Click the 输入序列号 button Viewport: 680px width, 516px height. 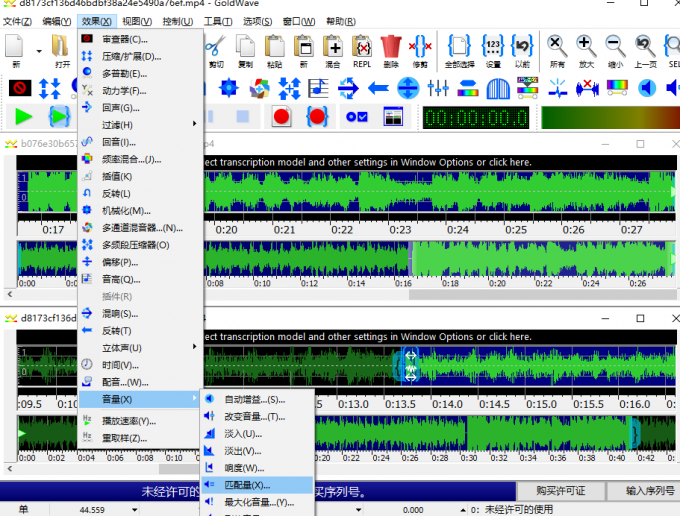(x=645, y=491)
